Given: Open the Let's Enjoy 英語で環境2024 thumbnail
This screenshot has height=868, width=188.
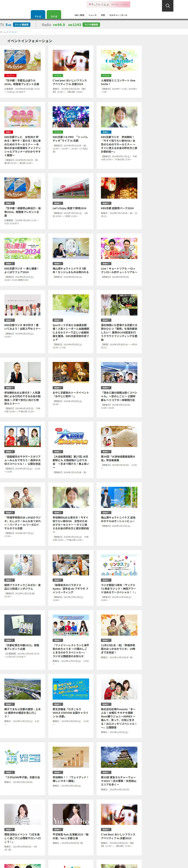Looking at the screenshot, I should (71, 188).
